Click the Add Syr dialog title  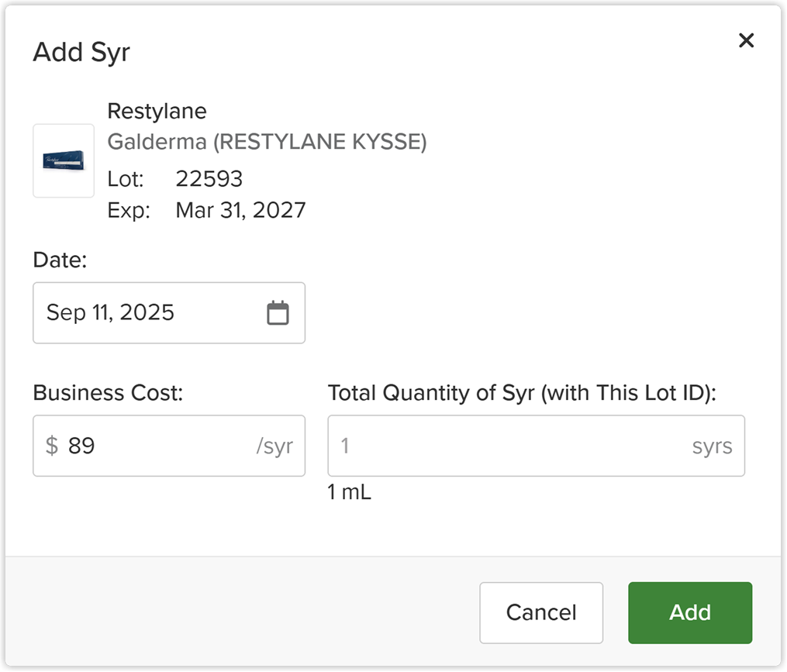(x=81, y=52)
